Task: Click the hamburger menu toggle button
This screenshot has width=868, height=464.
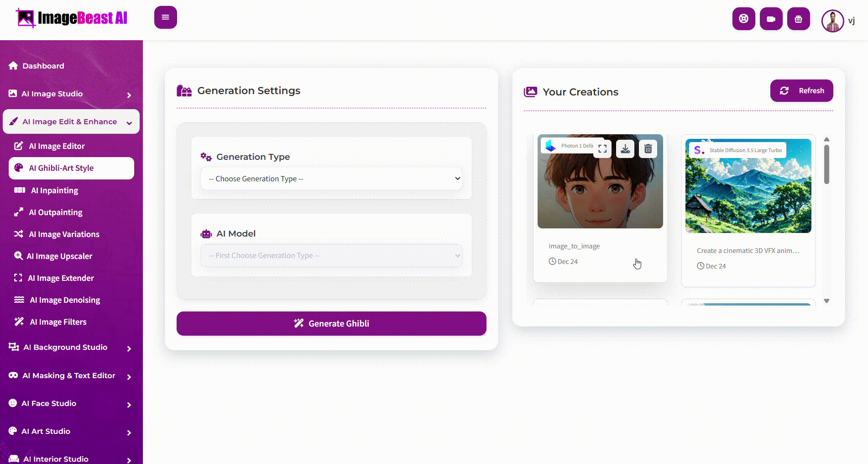Action: click(x=165, y=17)
